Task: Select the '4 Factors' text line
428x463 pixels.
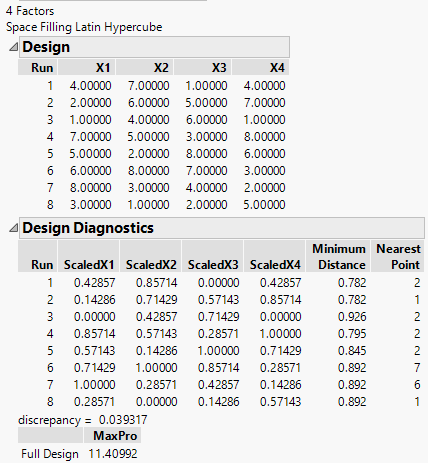Action: [x=30, y=11]
